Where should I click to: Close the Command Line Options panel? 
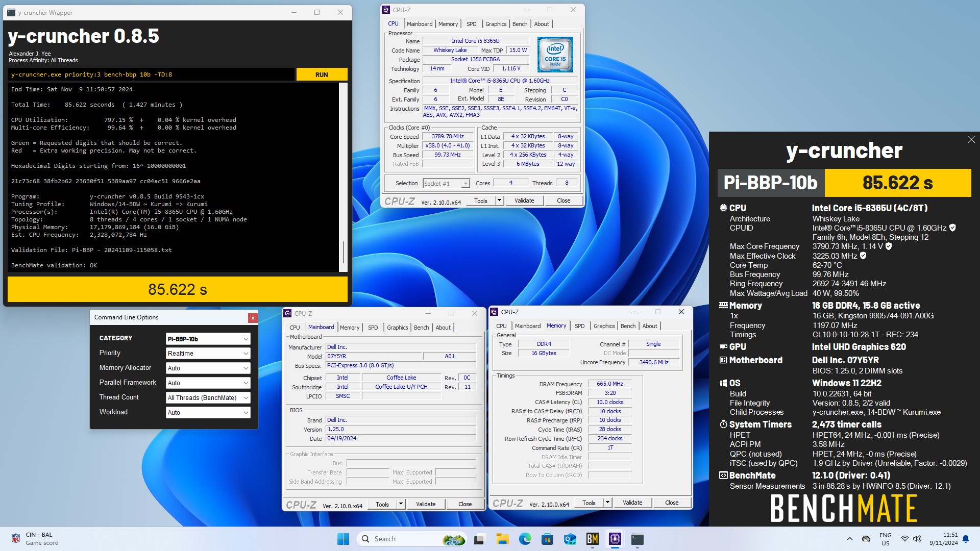[x=253, y=318]
